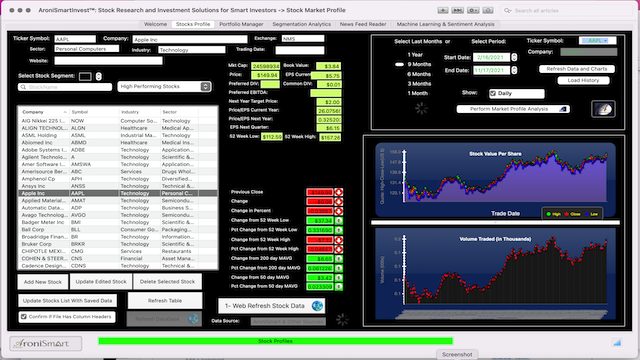
Task: Click the Screenshot label at bottom
Action: pos(457,354)
